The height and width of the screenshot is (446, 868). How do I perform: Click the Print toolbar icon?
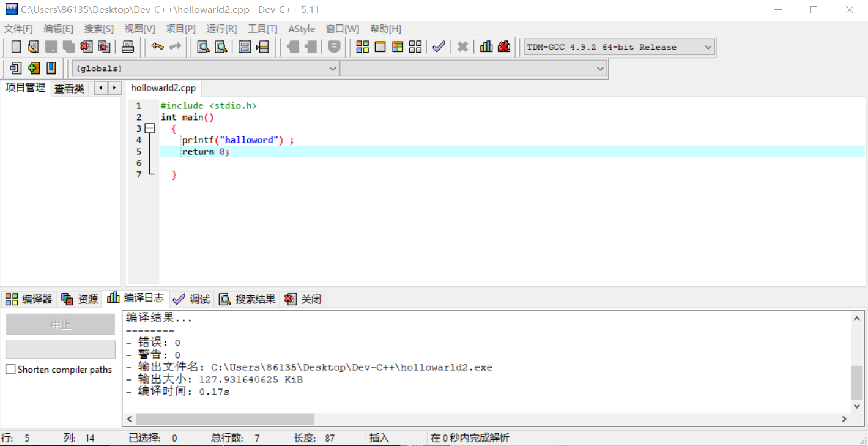(x=128, y=46)
